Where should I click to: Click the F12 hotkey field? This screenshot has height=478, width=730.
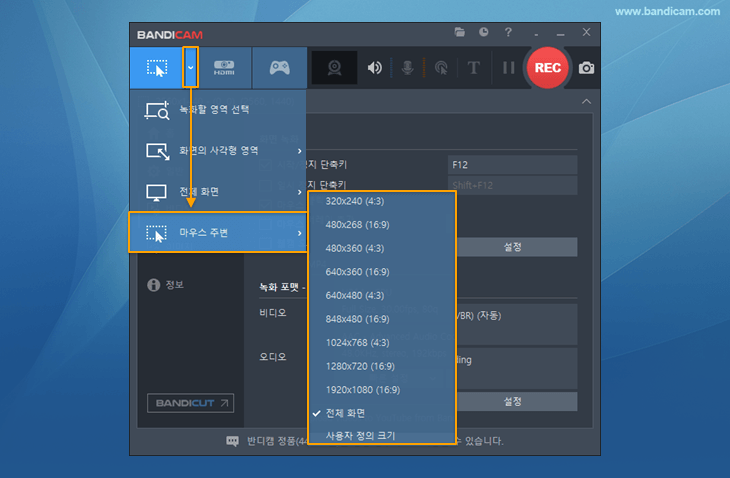pos(512,165)
